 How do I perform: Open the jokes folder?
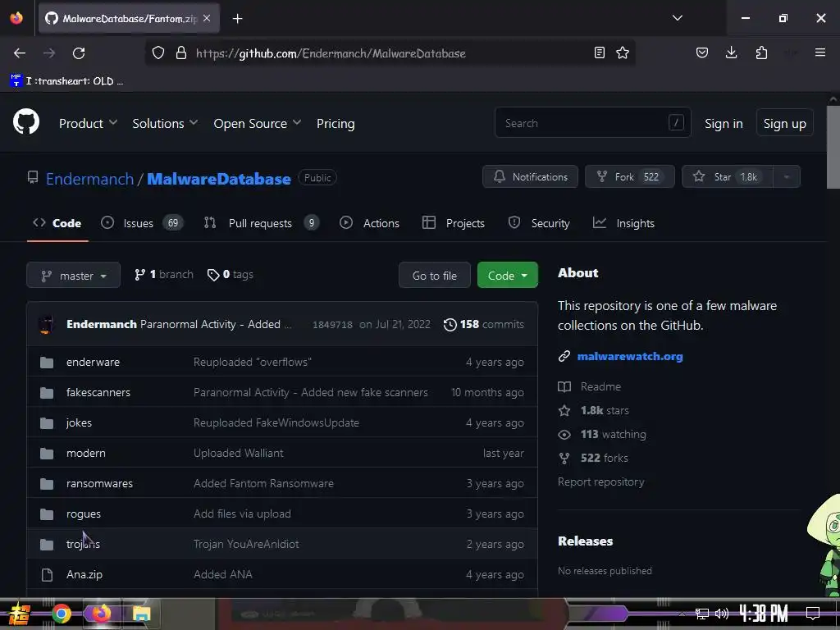79,422
